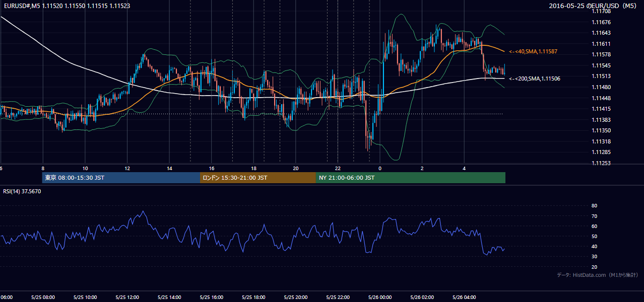Click the 1.11285 price axis value
The image size is (644, 302).
[x=601, y=152]
